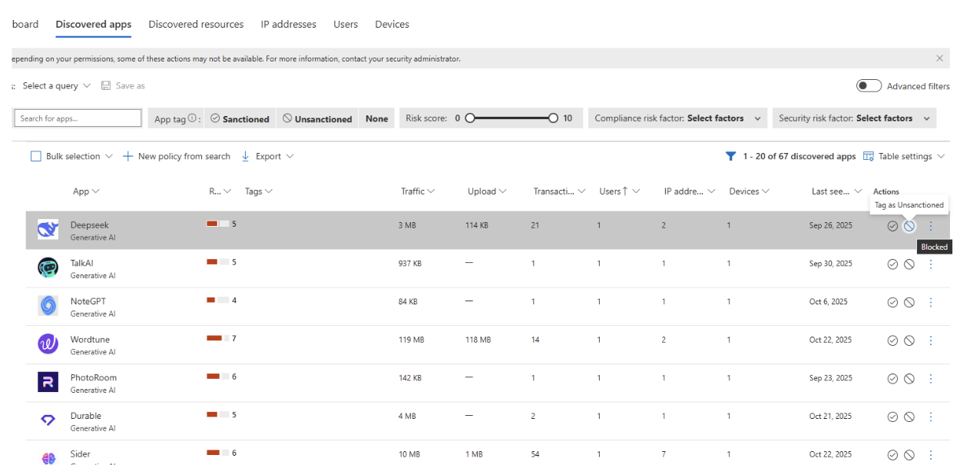Click the risk score maximum slider handle
This screenshot has width=980, height=465.
[554, 118]
